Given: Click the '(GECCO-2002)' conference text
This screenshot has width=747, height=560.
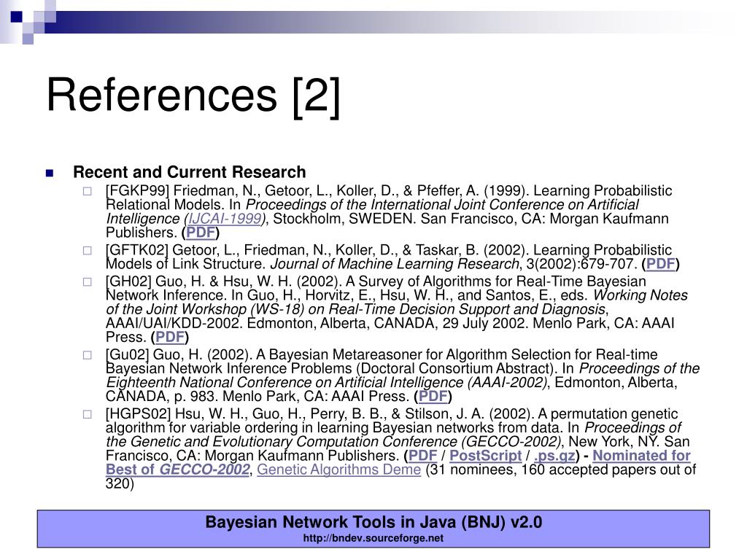Looking at the screenshot, I should pos(511,442).
